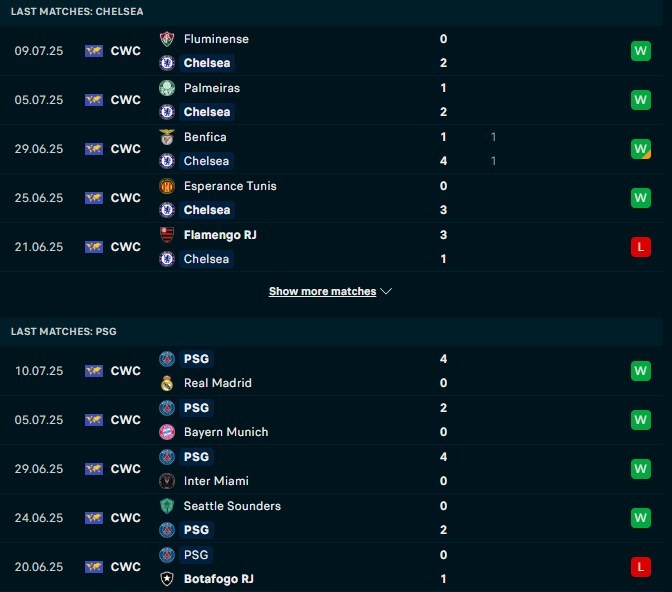672x592 pixels.
Task: Click the Bayern Munich crest
Action: pyautogui.click(x=167, y=432)
